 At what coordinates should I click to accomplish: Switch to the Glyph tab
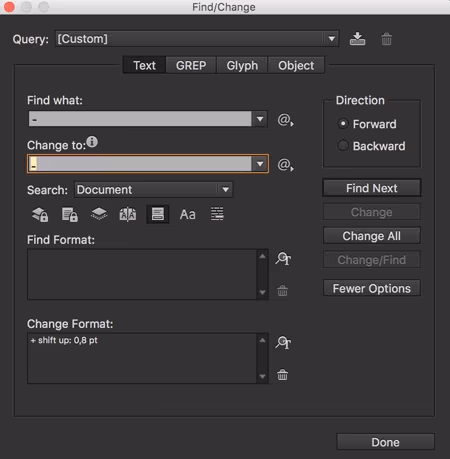point(242,65)
